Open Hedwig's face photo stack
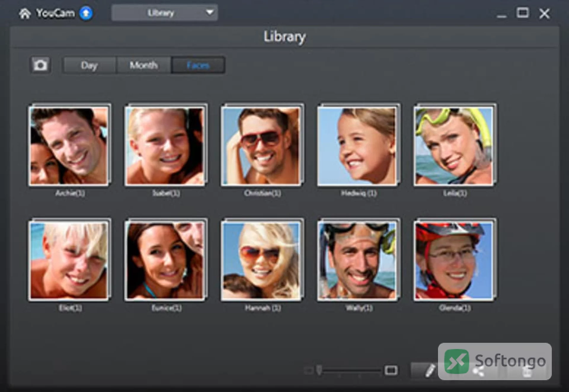Viewport: 569px width, 392px height. [359, 145]
